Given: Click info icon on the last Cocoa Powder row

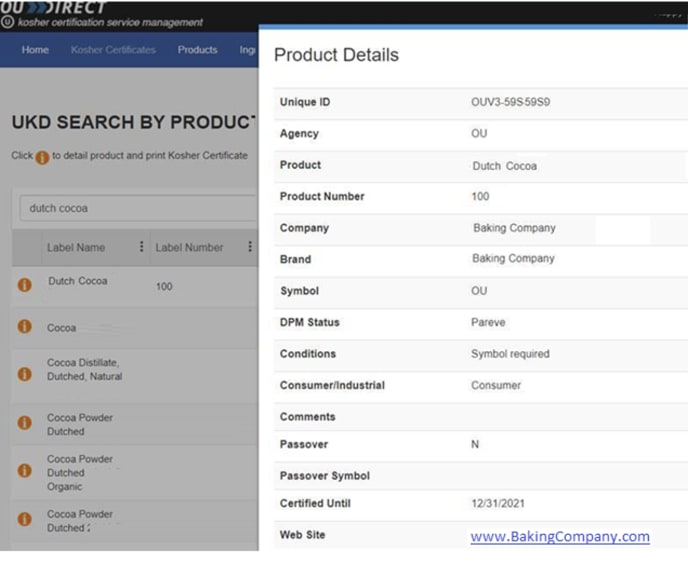Looking at the screenshot, I should 25,519.
